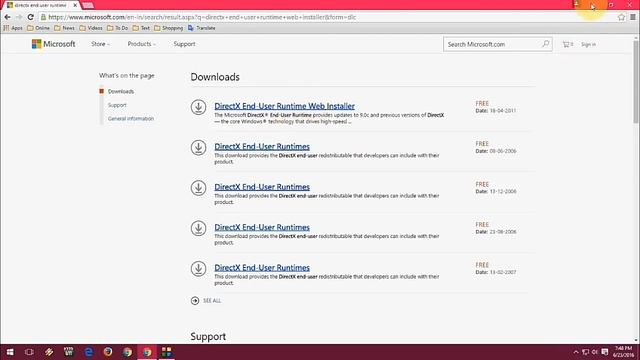Open the Online bookmarks folder
This screenshot has width=640, height=360.
[x=38, y=28]
